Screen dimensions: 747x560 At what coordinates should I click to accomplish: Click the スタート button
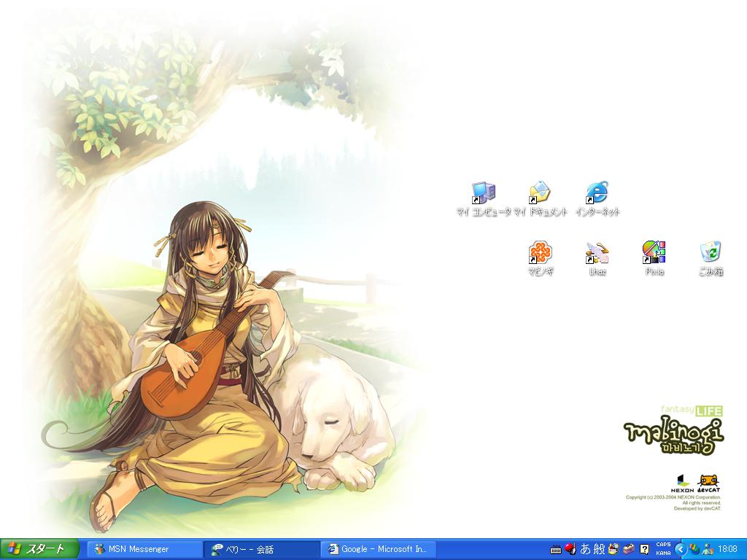click(39, 549)
